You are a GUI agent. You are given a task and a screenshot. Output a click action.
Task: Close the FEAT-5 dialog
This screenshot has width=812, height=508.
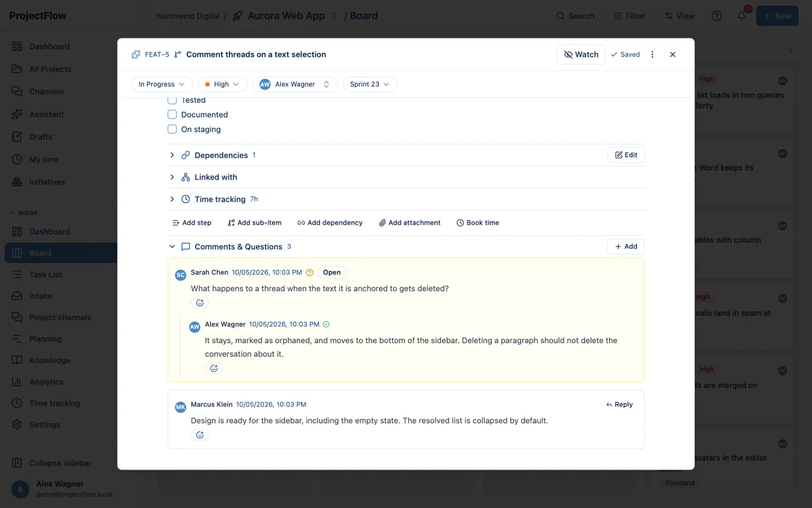[673, 55]
